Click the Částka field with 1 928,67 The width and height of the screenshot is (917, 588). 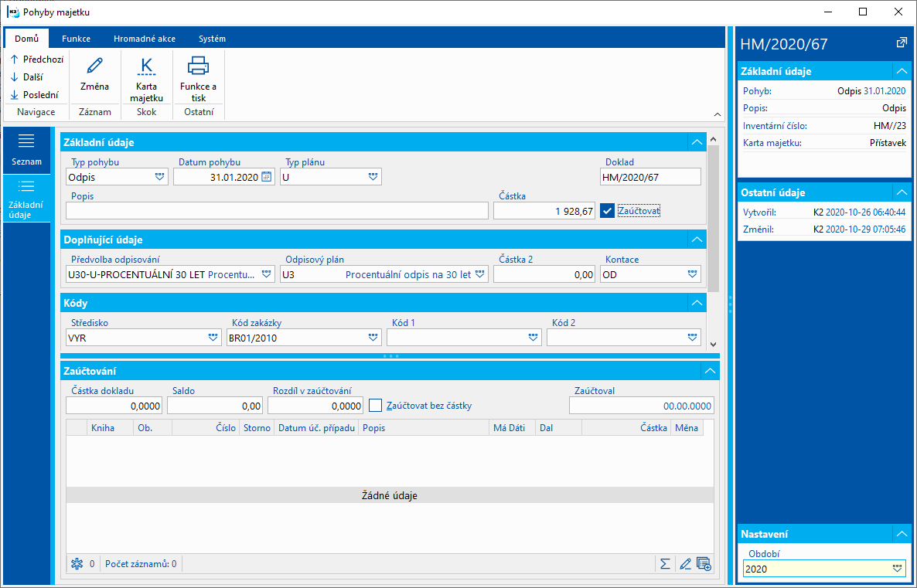click(544, 211)
